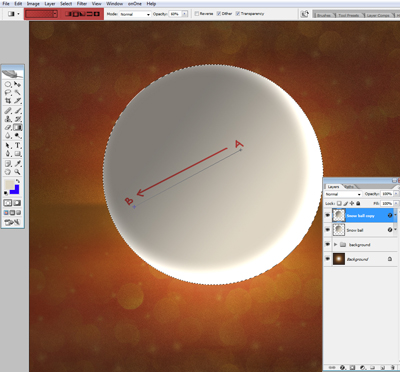Open the Layer Comps palette tab
Screen dimensions: 400x372
[378, 15]
